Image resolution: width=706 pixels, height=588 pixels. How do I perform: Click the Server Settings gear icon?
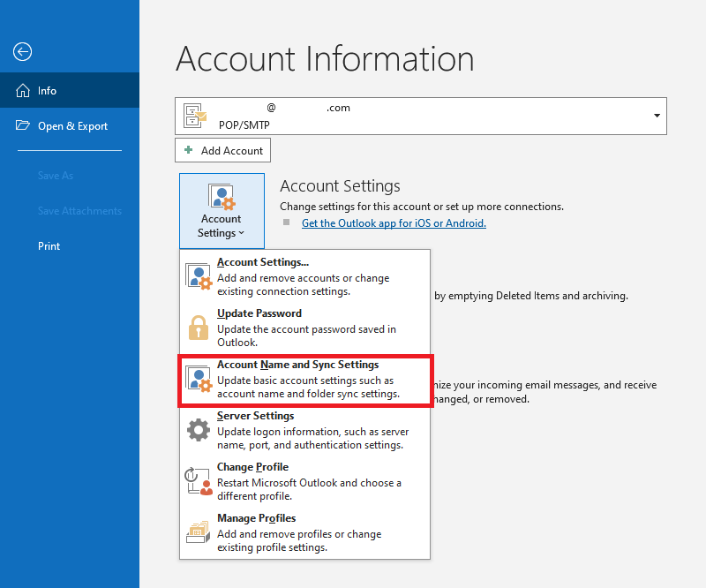(x=199, y=430)
